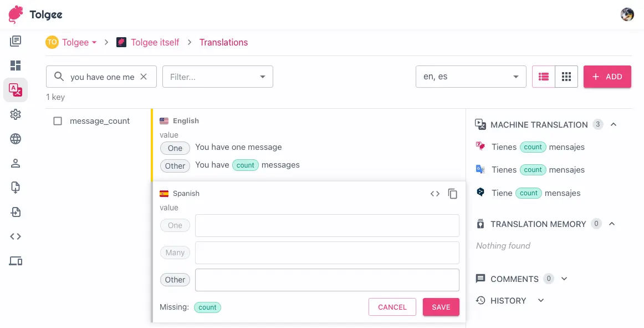Clear the search field text

[x=144, y=77]
